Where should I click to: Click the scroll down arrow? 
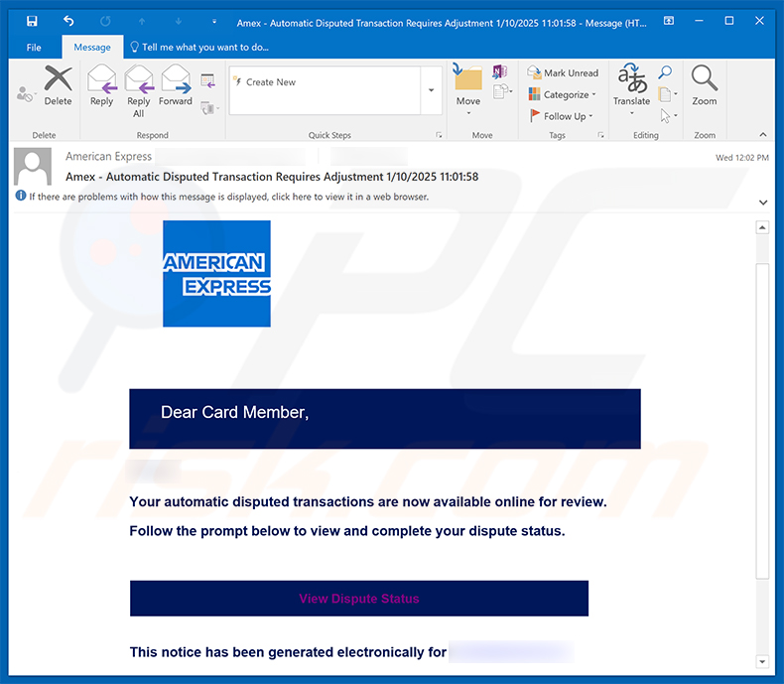coord(762,661)
